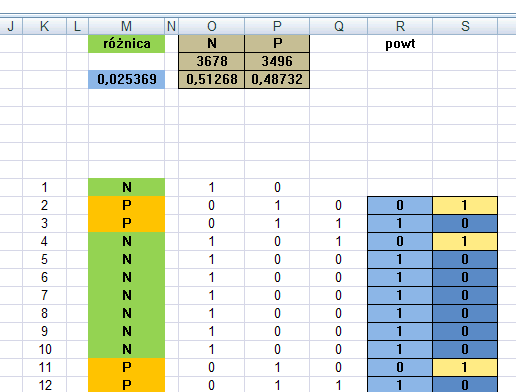Select column M header
The height and width of the screenshot is (392, 516).
click(x=126, y=26)
